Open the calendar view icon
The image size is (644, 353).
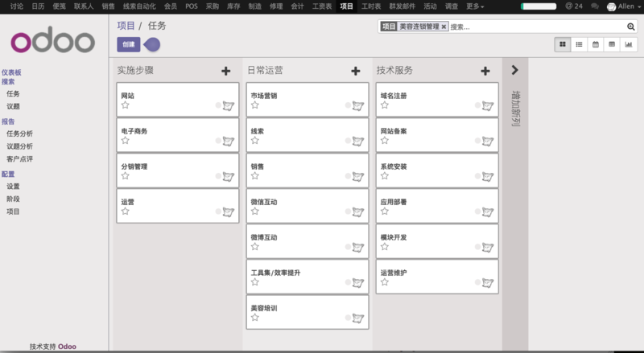[596, 44]
